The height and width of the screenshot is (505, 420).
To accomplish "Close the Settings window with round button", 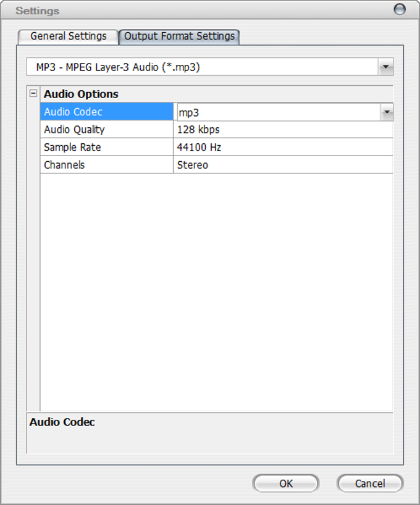I will pyautogui.click(x=400, y=9).
